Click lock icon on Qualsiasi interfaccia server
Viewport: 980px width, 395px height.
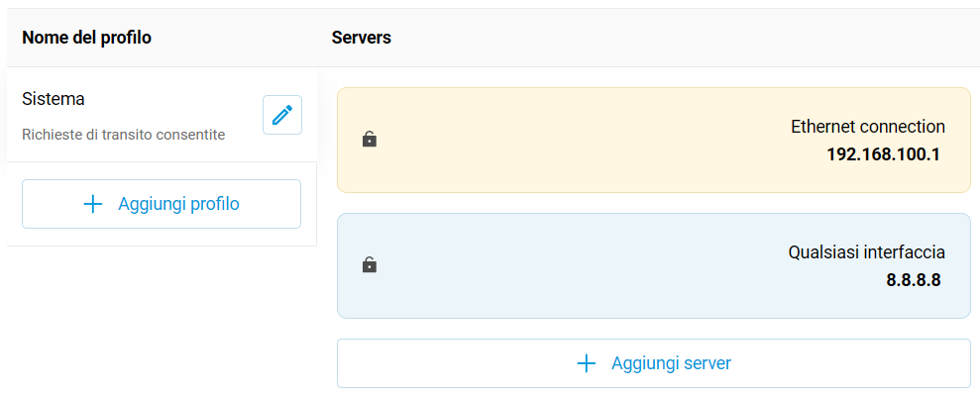[370, 265]
